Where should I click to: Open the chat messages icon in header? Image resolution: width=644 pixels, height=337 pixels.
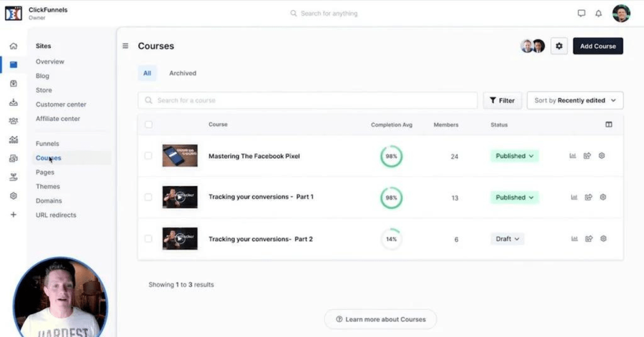tap(581, 13)
